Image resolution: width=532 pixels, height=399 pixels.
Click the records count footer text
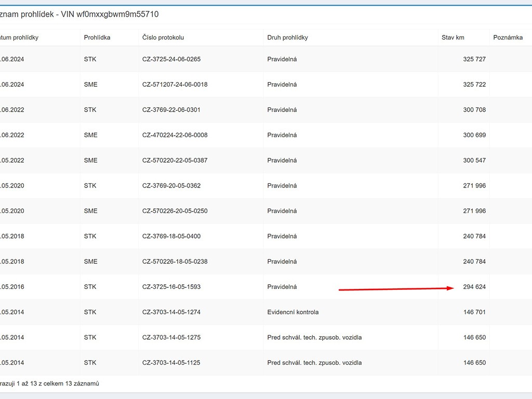tap(50, 383)
